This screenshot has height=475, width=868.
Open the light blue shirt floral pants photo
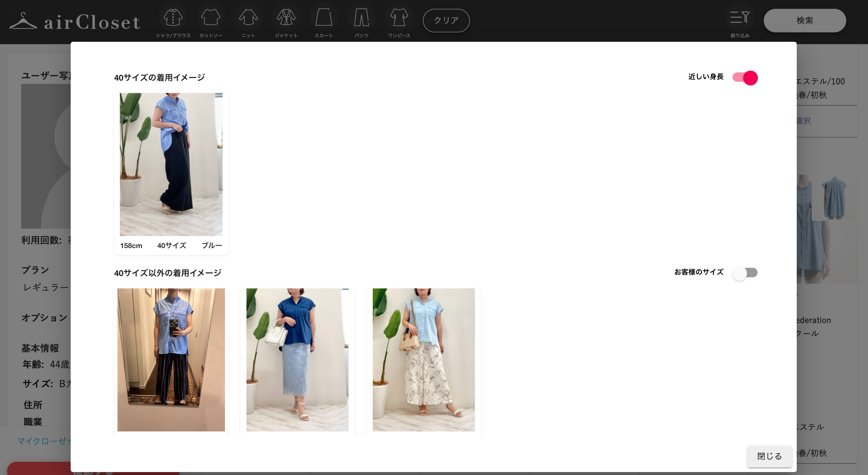click(424, 359)
